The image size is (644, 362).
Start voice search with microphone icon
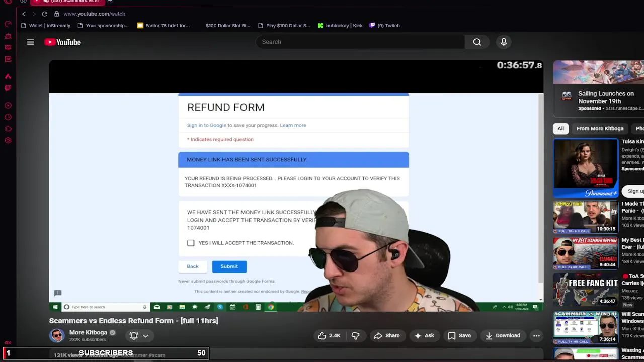tap(504, 42)
